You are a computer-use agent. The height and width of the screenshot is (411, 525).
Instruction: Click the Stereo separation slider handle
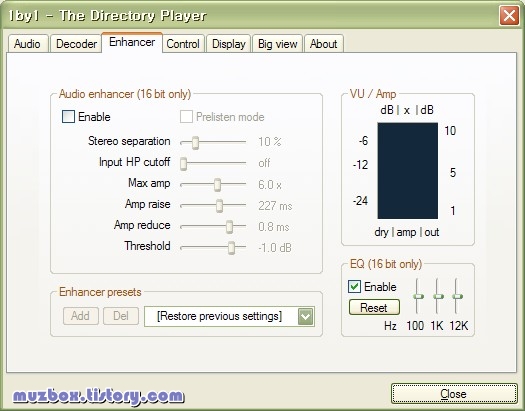point(195,143)
